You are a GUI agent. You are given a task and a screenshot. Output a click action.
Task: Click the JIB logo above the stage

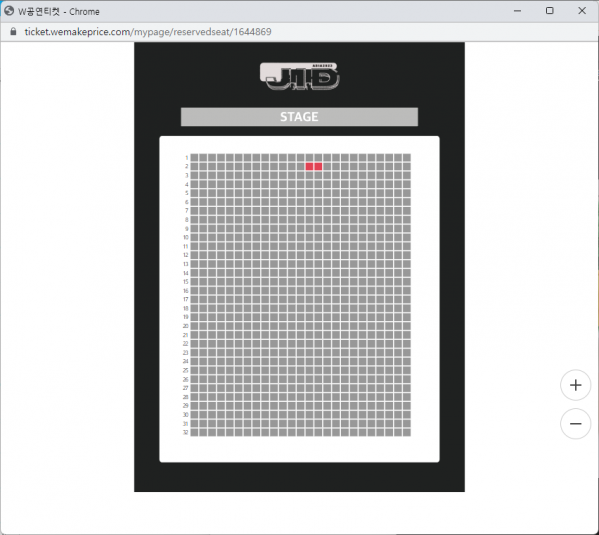point(300,76)
